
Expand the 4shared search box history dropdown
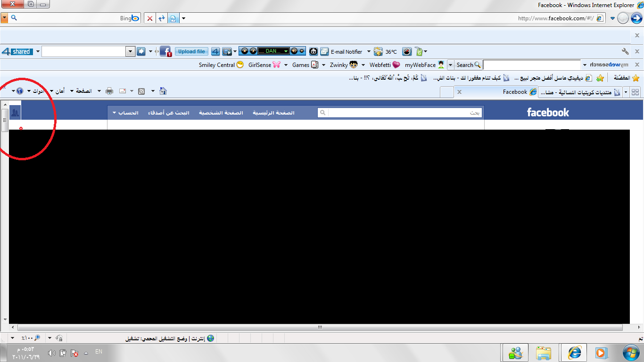coord(131,51)
